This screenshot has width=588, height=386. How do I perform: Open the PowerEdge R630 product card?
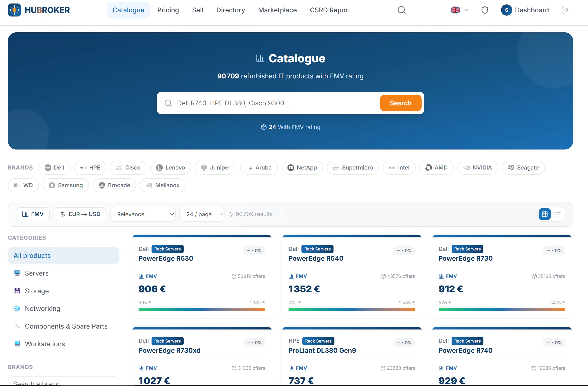(202, 276)
